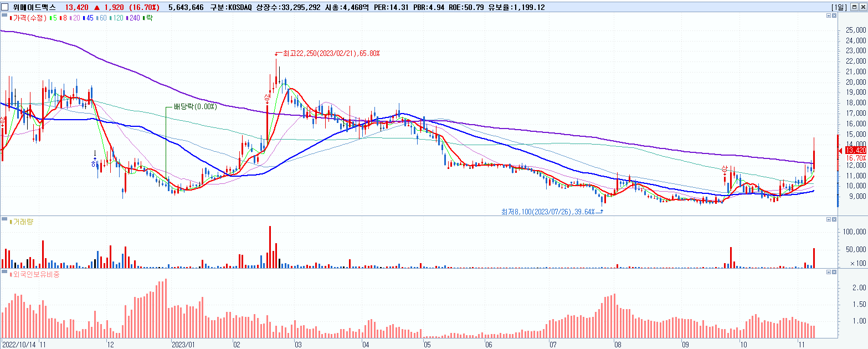Click the 5,643,646 volume figure in header

(x=186, y=7)
